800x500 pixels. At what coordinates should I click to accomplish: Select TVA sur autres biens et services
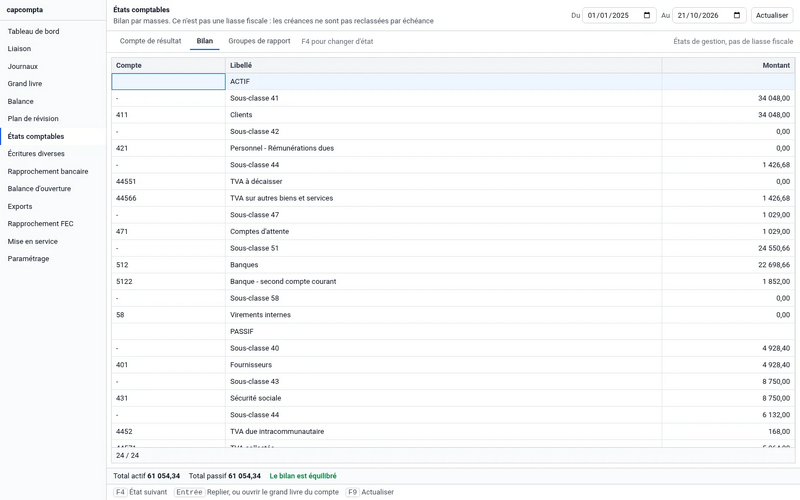[x=453, y=198]
